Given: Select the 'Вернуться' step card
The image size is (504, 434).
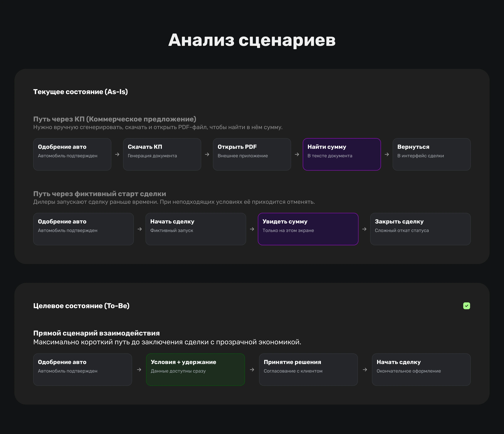Looking at the screenshot, I should coord(432,154).
